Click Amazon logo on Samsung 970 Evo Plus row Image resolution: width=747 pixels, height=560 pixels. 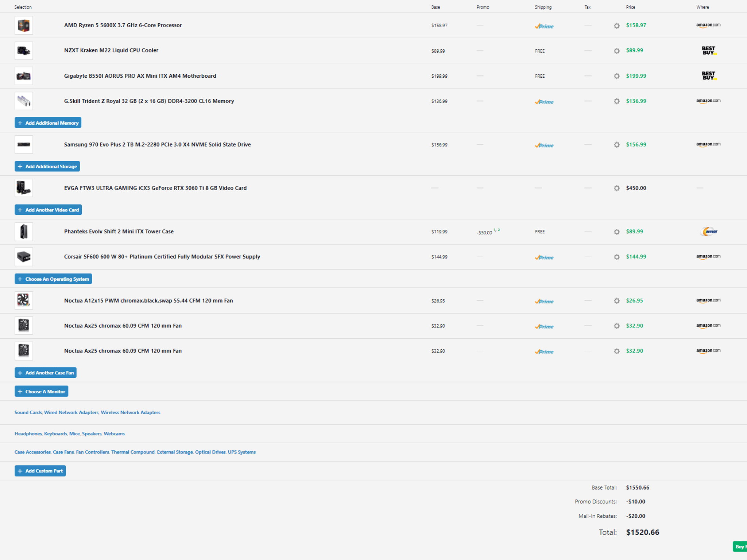[708, 144]
